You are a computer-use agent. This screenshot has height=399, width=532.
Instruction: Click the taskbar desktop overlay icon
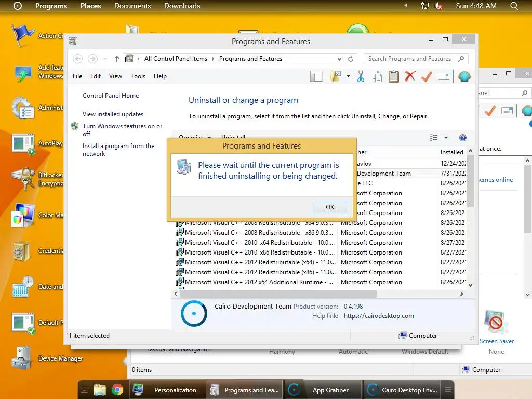click(x=85, y=390)
